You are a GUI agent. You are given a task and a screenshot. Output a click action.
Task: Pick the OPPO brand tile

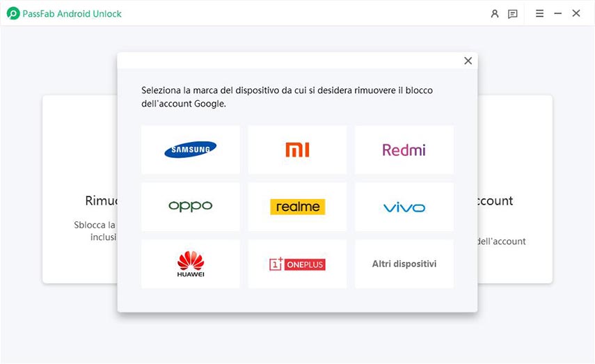point(190,207)
